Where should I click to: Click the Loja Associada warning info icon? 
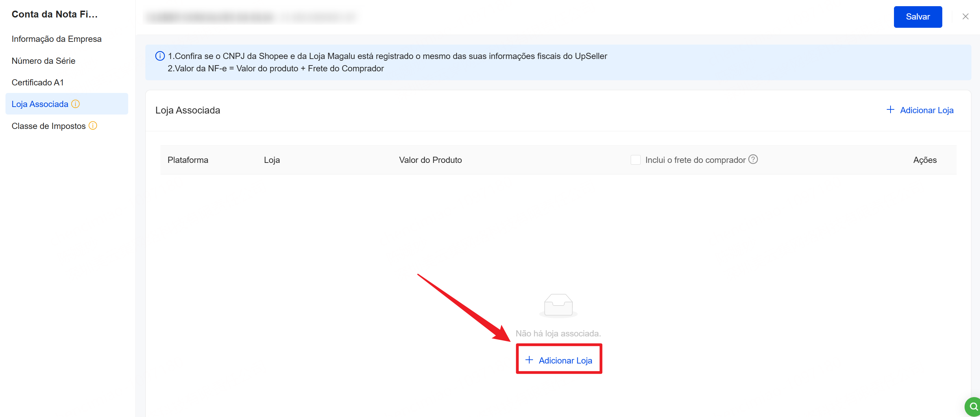coord(76,104)
